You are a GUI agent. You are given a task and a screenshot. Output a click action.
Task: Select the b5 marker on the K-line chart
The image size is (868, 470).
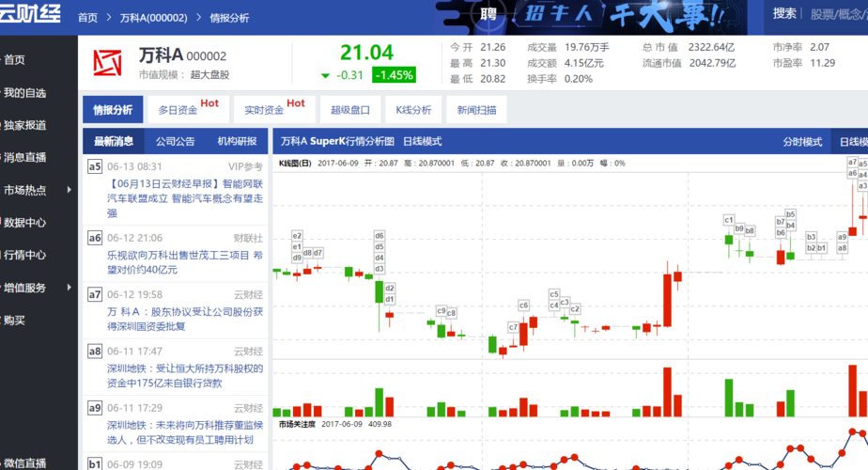coord(791,214)
